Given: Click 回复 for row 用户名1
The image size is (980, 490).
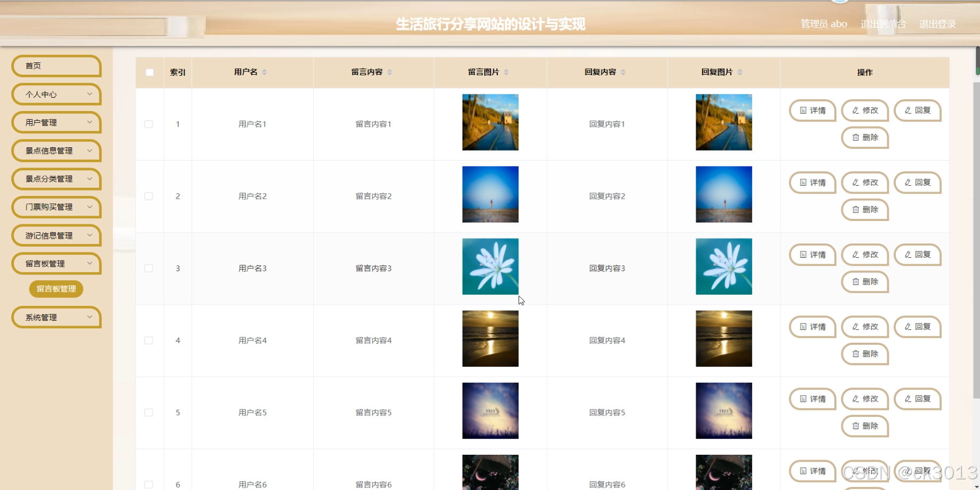Looking at the screenshot, I should (917, 110).
